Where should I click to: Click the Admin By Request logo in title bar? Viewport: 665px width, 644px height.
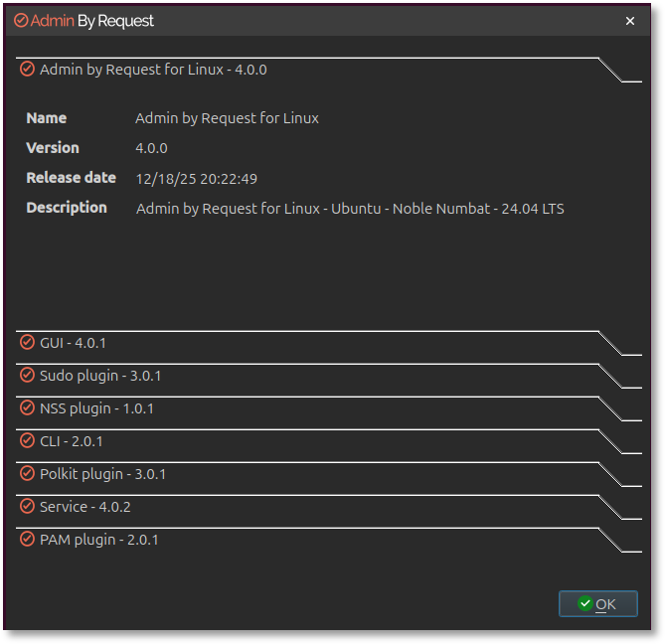pyautogui.click(x=21, y=21)
